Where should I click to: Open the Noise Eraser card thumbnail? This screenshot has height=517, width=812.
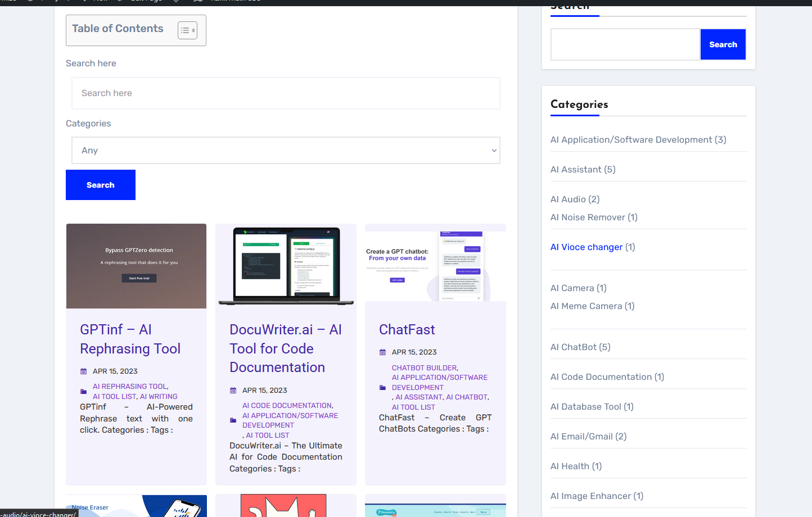coord(137,506)
